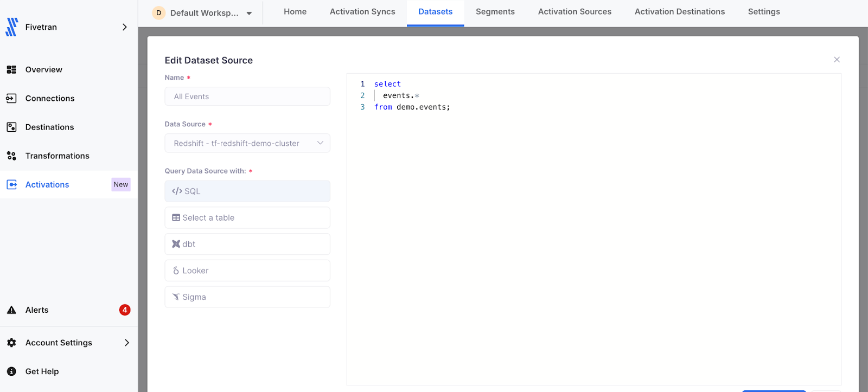Click the Alerts sidebar link
Image resolution: width=868 pixels, height=392 pixels.
click(37, 310)
